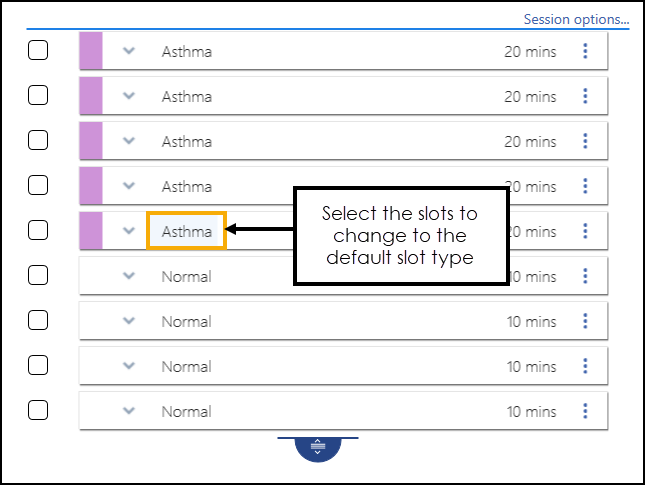The height and width of the screenshot is (485, 645).
Task: Select the checkbox for the second Normal slot
Action: click(38, 320)
